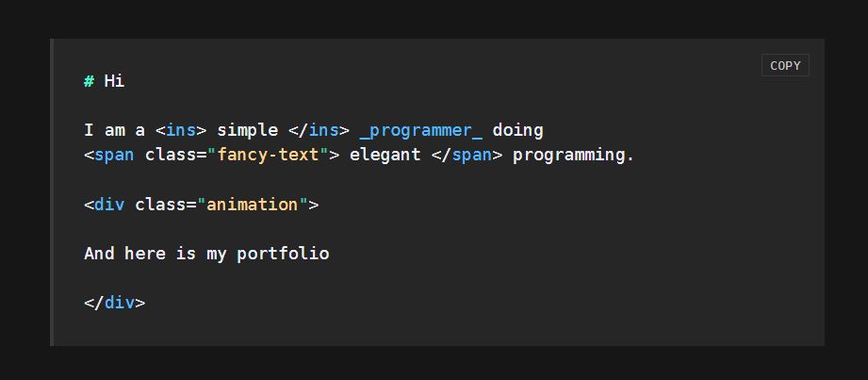Click the word Hi in heading line

pyautogui.click(x=114, y=81)
